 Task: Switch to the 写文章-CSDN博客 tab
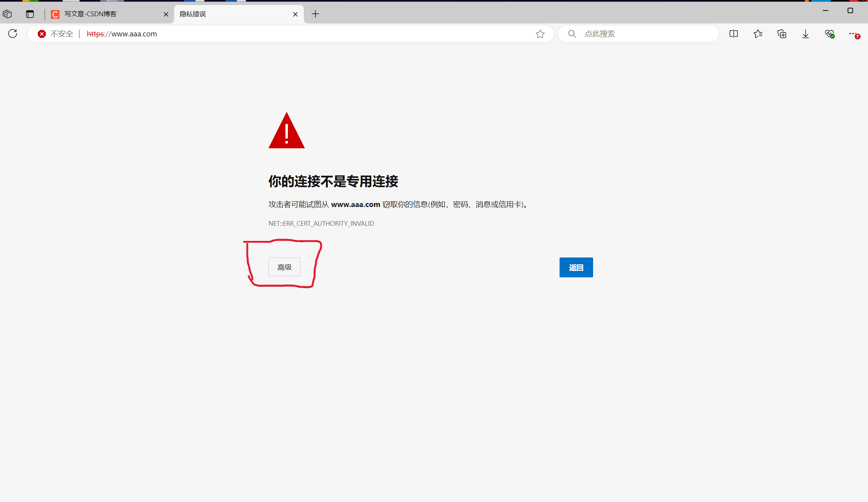pyautogui.click(x=105, y=14)
